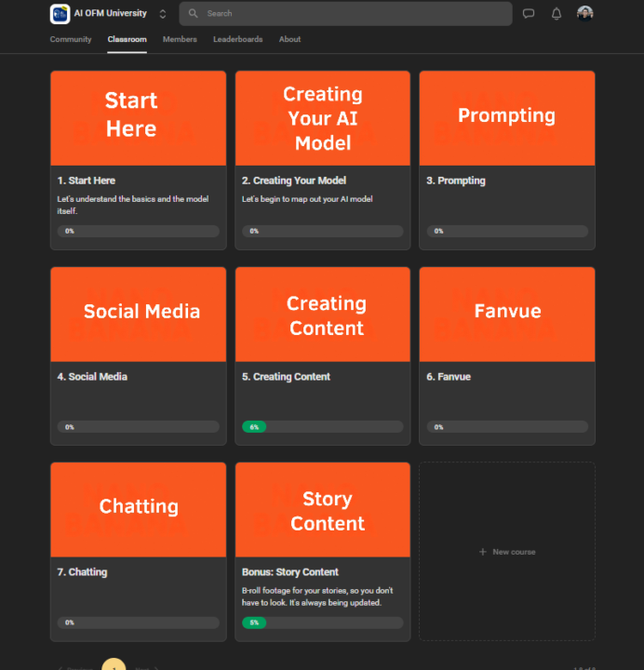Click the 4. Social Media course title
The width and height of the screenshot is (644, 670).
click(92, 377)
